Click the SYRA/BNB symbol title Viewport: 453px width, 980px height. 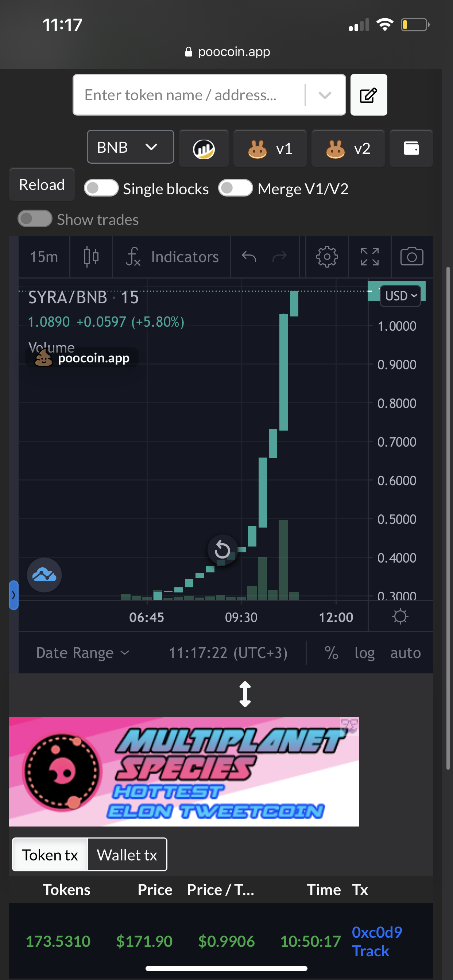click(x=84, y=297)
